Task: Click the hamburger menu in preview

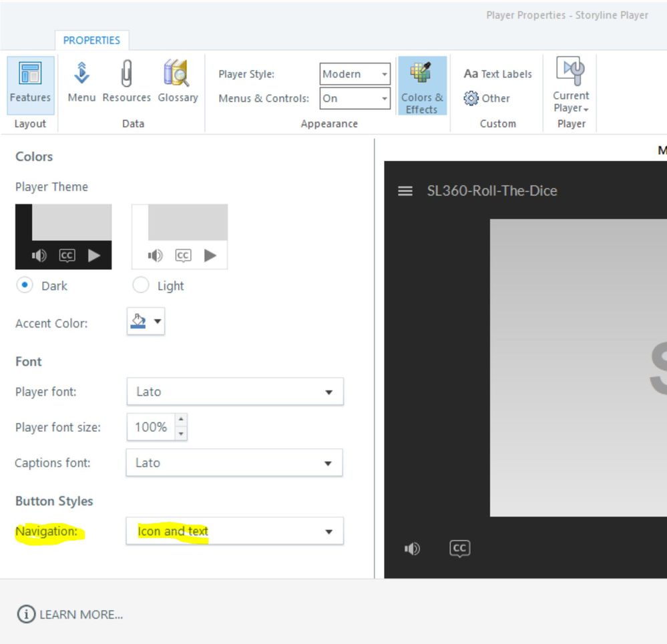Action: coord(405,191)
